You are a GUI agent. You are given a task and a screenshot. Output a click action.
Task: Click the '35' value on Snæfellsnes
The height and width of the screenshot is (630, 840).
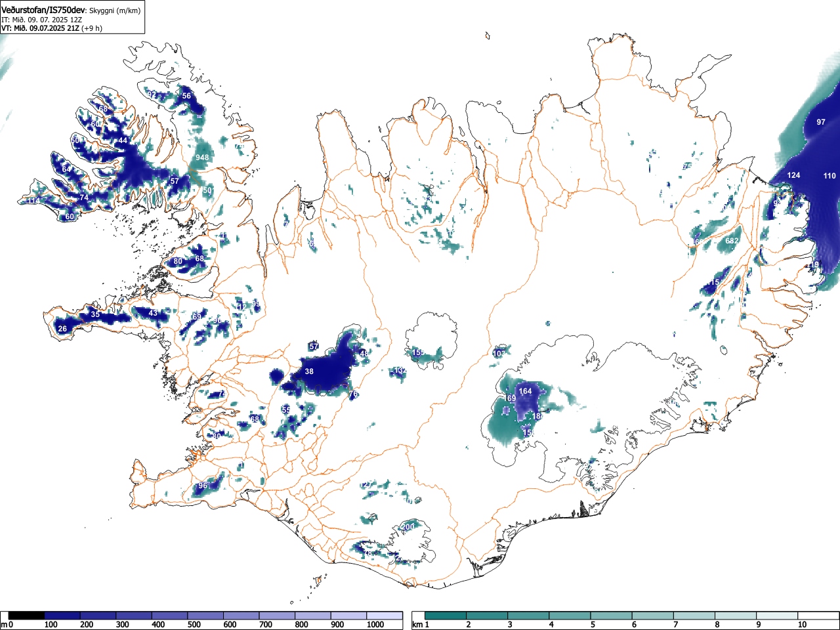95,314
